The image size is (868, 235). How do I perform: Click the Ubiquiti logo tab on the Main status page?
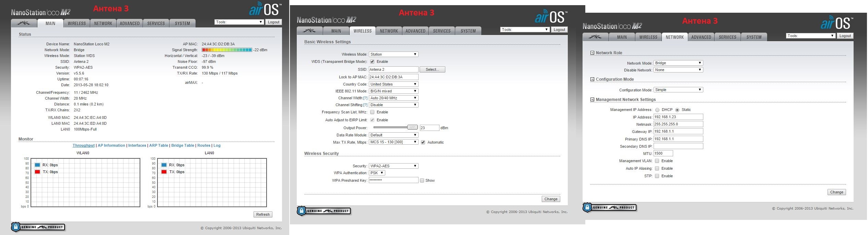[24, 23]
